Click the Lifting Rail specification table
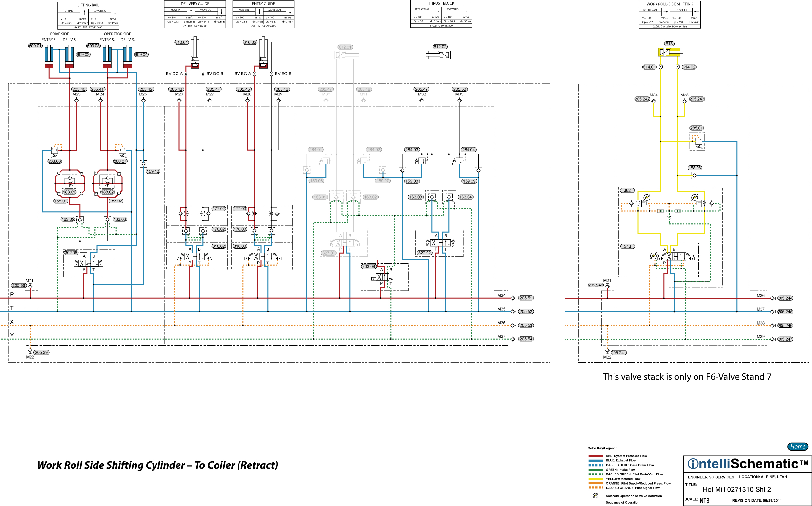The width and height of the screenshot is (812, 506). click(x=88, y=16)
